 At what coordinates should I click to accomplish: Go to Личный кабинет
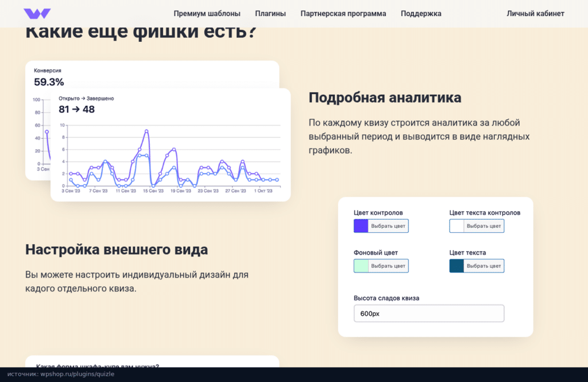pyautogui.click(x=535, y=14)
